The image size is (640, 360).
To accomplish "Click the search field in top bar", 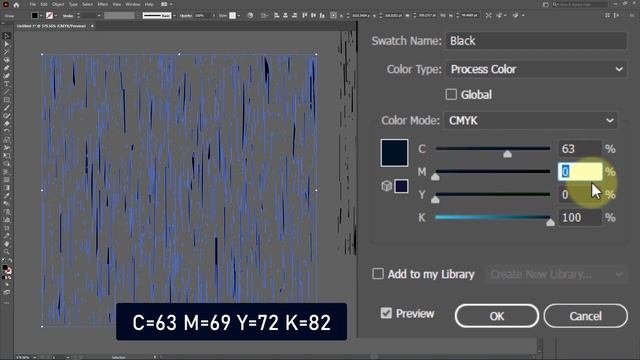I will pos(579,4).
